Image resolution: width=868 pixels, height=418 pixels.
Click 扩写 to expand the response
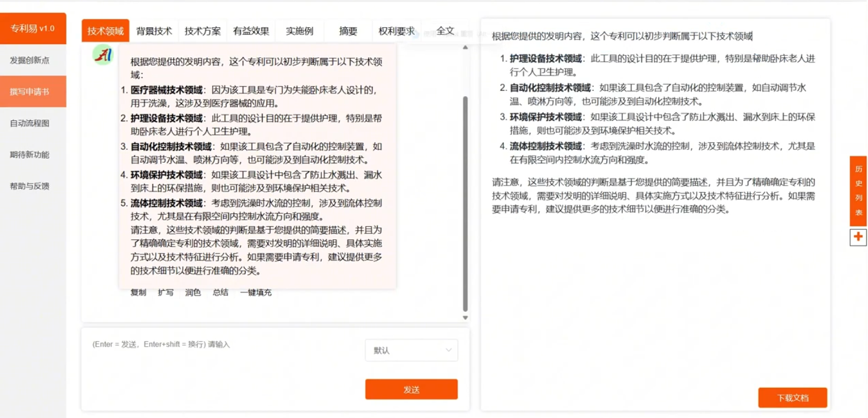pos(166,292)
